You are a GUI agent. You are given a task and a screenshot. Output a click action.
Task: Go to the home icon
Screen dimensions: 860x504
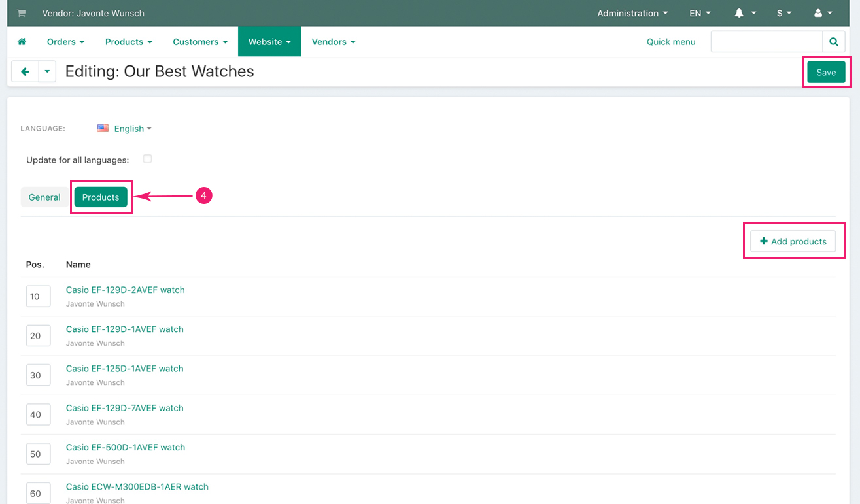coord(22,42)
